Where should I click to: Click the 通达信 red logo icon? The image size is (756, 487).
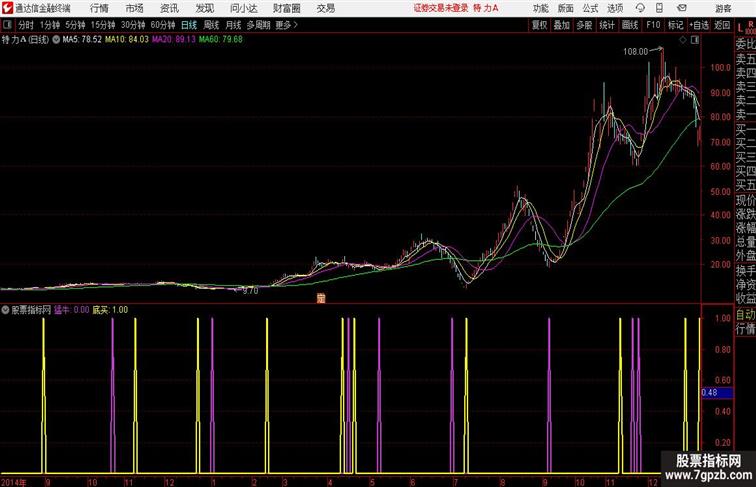tap(7, 8)
